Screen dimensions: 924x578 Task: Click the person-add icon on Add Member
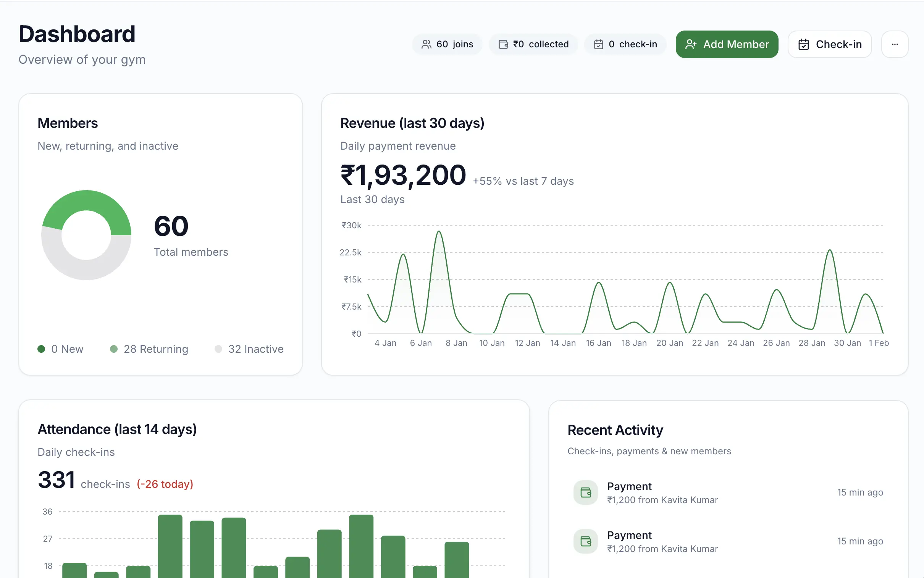(691, 44)
